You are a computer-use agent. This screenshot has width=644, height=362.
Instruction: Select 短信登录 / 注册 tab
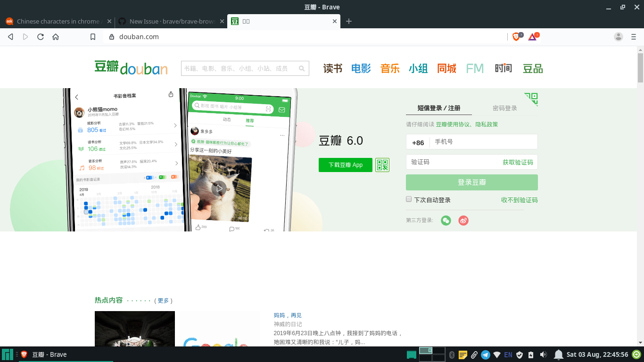439,108
